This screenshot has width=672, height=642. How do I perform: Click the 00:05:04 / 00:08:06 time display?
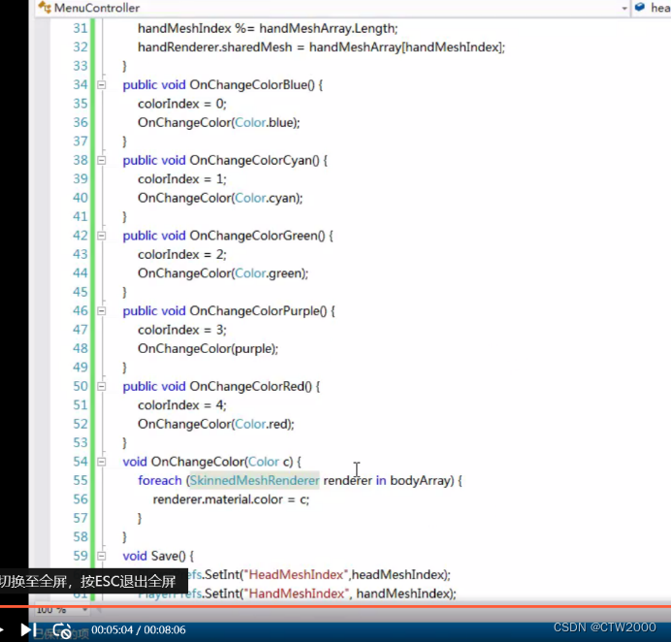pos(139,630)
